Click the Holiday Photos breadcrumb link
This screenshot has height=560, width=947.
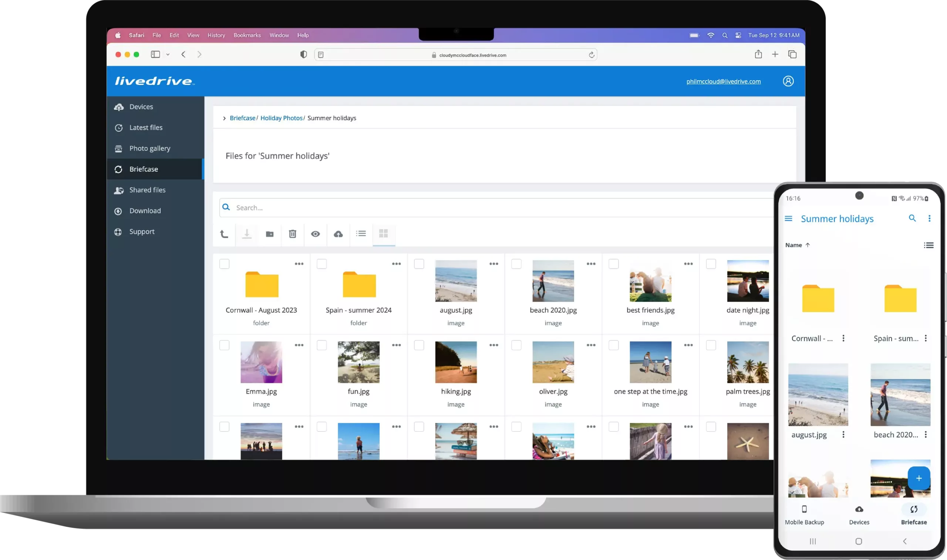[x=281, y=118]
